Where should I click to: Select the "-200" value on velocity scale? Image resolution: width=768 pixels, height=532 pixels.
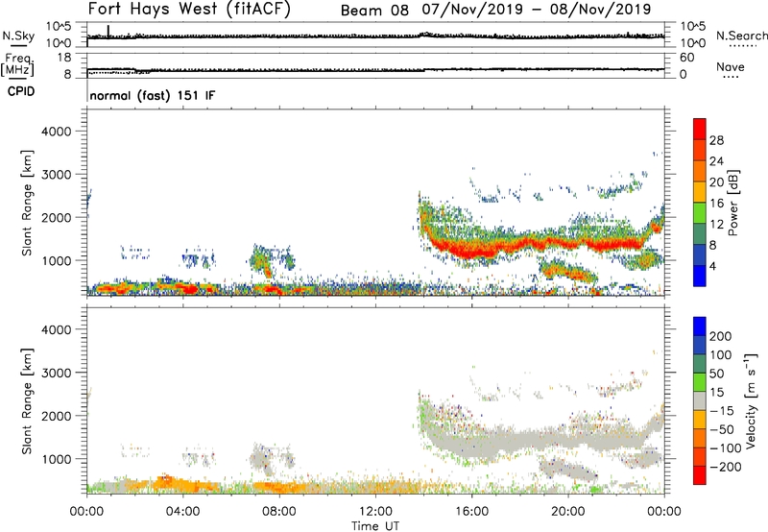click(726, 467)
